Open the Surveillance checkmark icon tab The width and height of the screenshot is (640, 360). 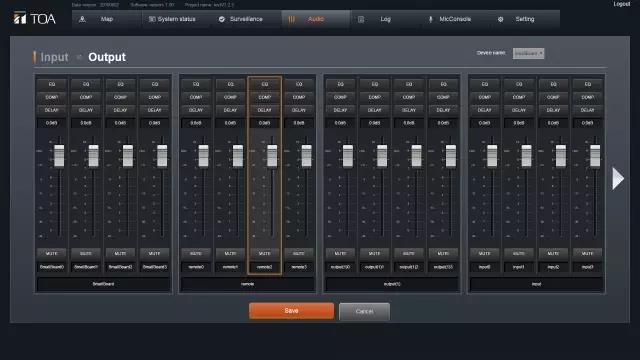pos(222,19)
